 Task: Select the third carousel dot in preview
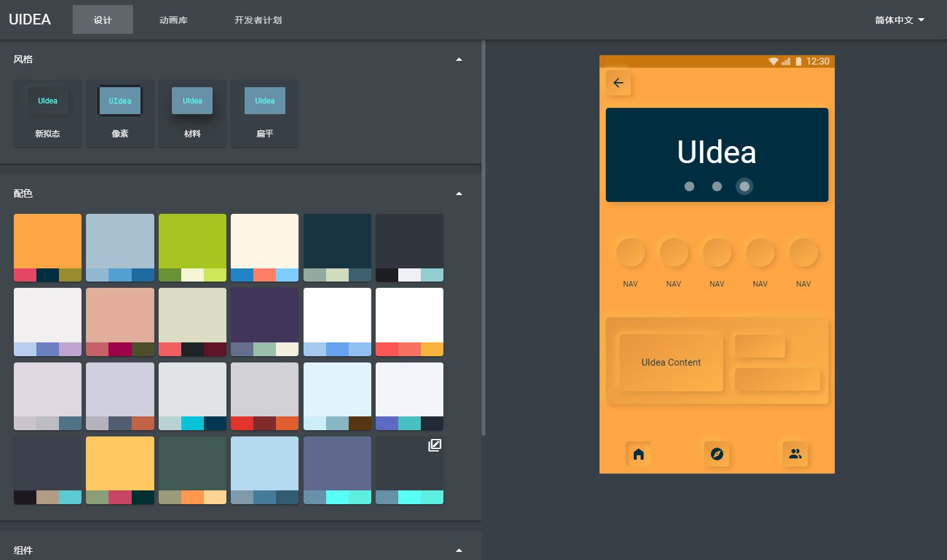pyautogui.click(x=744, y=186)
